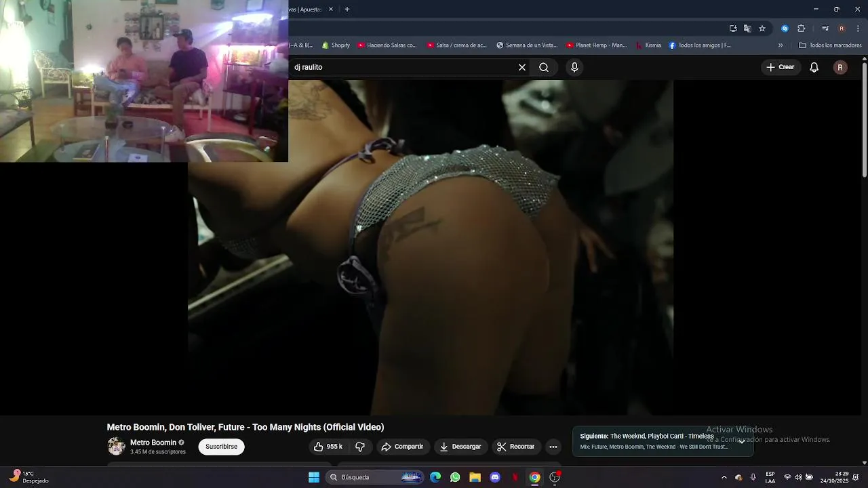This screenshot has width=868, height=488.
Task: Open the YouTube account avatar R
Action: coord(840,67)
